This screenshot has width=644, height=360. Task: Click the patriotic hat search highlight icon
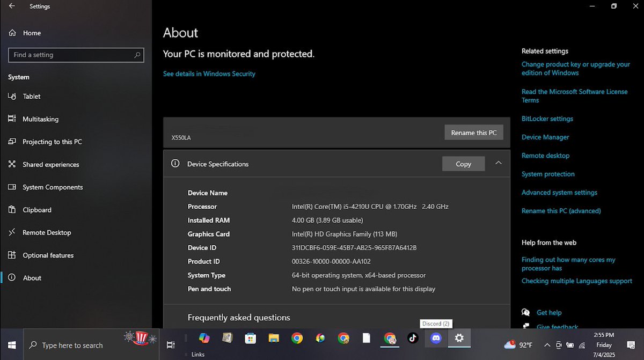click(x=141, y=337)
